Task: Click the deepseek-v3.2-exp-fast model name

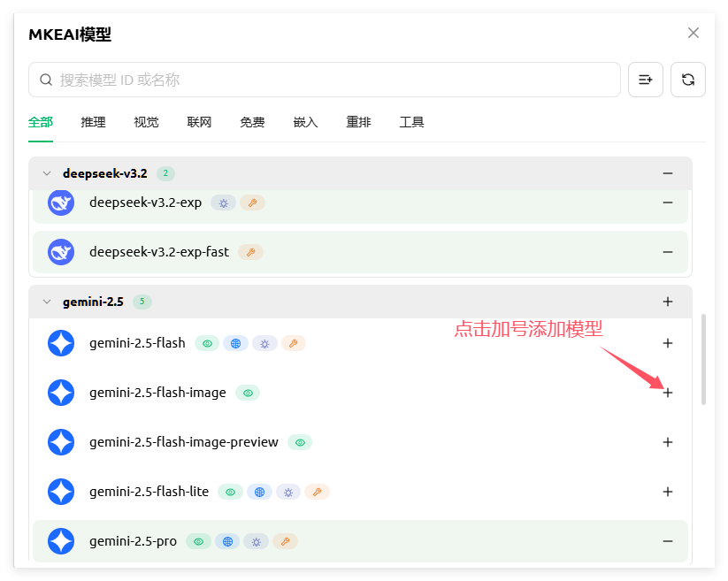Action: coord(159,252)
